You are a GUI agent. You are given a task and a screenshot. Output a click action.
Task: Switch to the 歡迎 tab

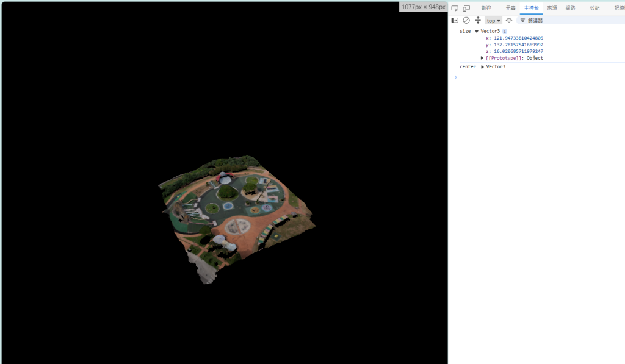(x=486, y=9)
